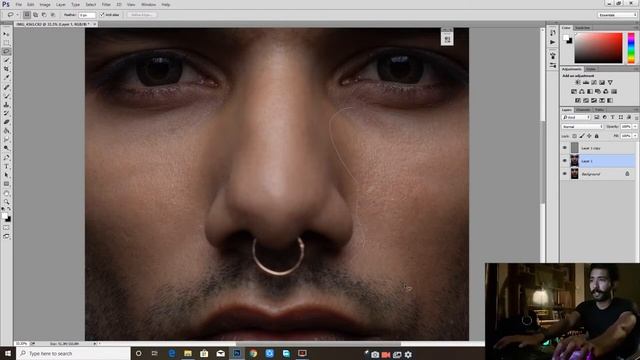The height and width of the screenshot is (360, 640).
Task: Select the Rectangle shape tool
Action: pos(6,184)
